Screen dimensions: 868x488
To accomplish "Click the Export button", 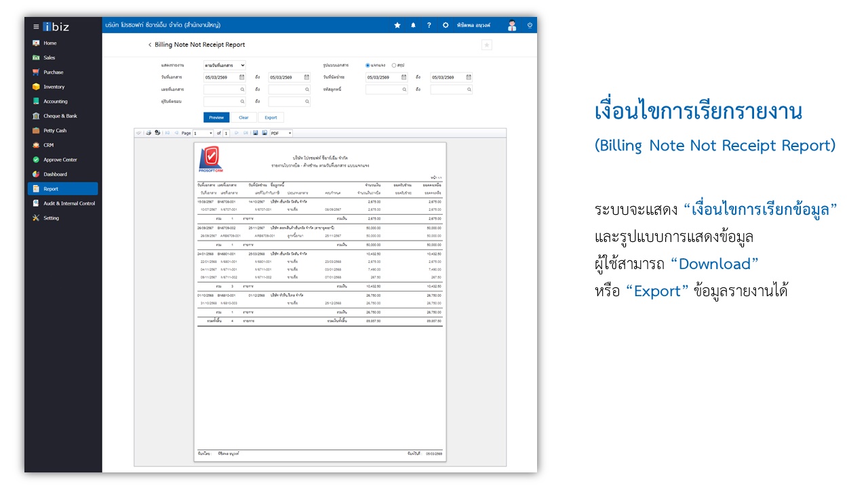I will [x=271, y=117].
